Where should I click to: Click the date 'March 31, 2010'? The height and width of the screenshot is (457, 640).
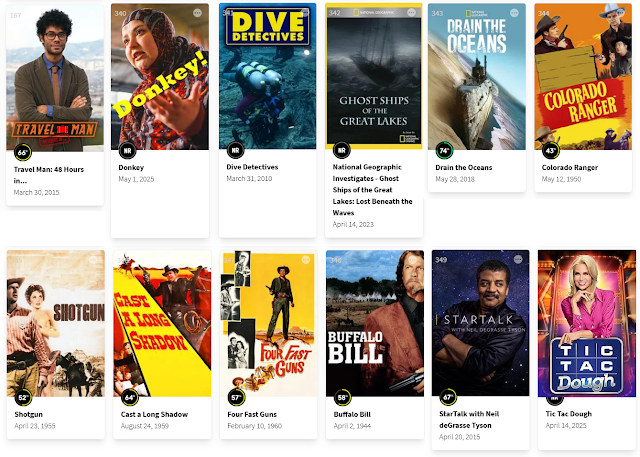[249, 178]
